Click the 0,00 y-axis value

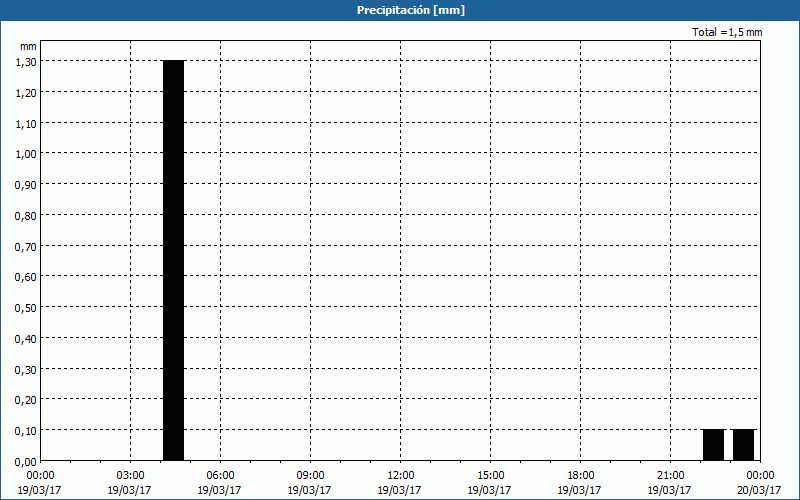(26, 462)
